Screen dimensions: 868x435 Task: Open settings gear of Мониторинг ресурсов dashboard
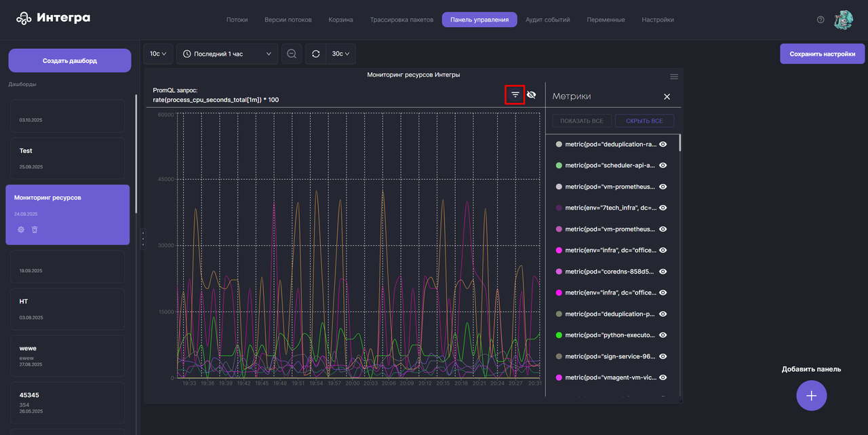(x=21, y=229)
